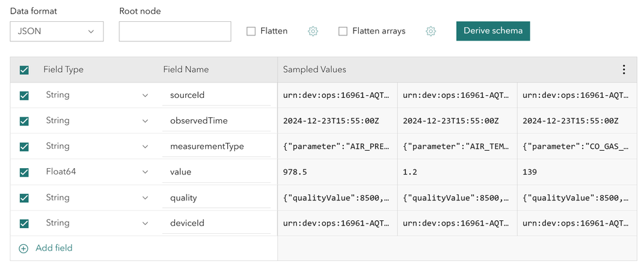This screenshot has height=268, width=644.
Task: Edit the observedTime field name
Action: pos(216,120)
